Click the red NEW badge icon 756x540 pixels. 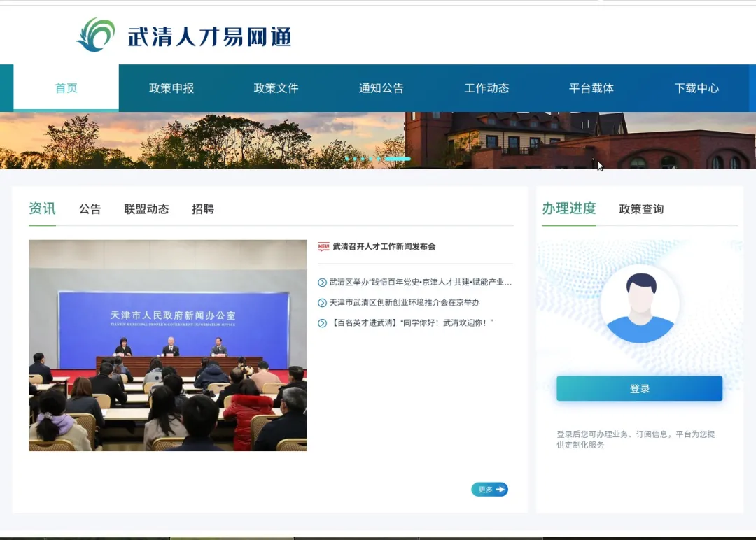point(323,247)
